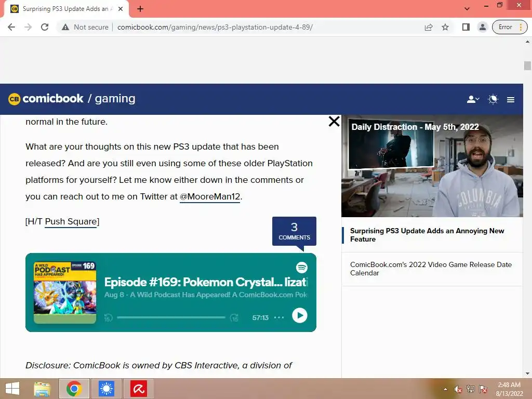Click the browser forward arrow
Image resolution: width=532 pixels, height=399 pixels.
(x=28, y=27)
